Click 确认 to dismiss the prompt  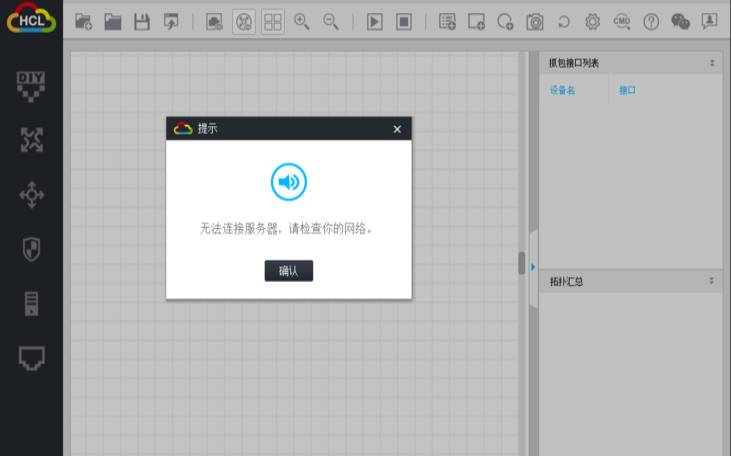[289, 271]
